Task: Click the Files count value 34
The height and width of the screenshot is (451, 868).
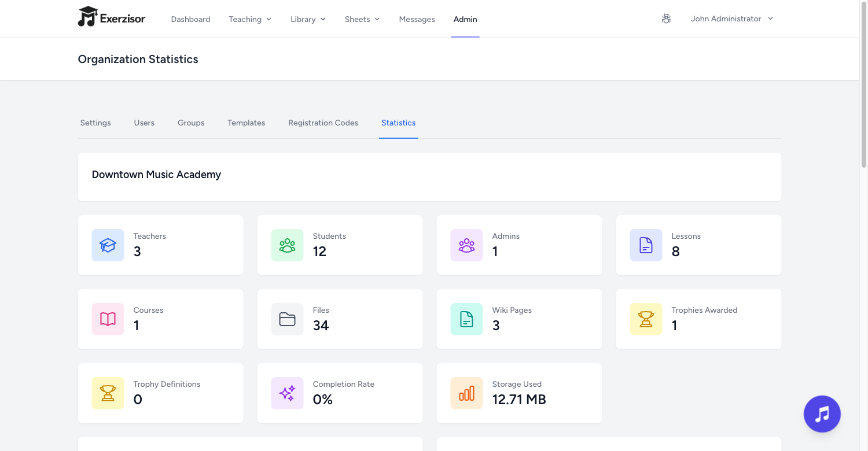Action: click(x=321, y=326)
